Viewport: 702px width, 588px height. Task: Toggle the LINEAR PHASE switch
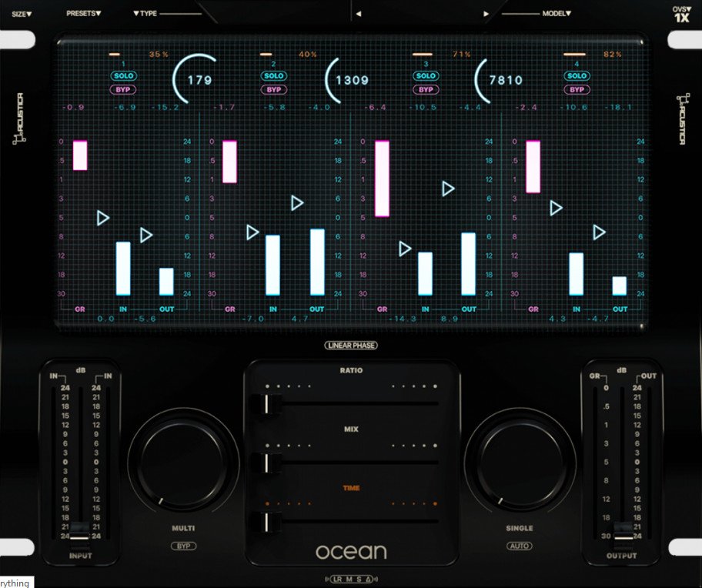click(x=351, y=346)
